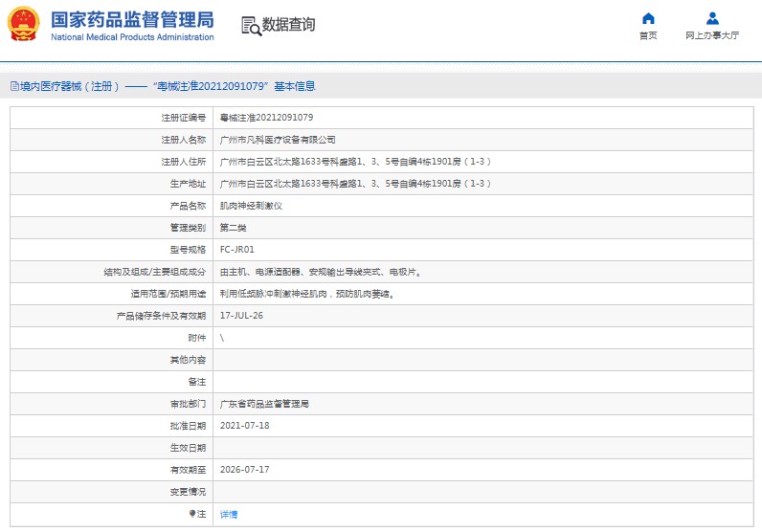This screenshot has height=532, width=762.
Task: Select expiry date 2026-07-17
Action: tap(244, 469)
